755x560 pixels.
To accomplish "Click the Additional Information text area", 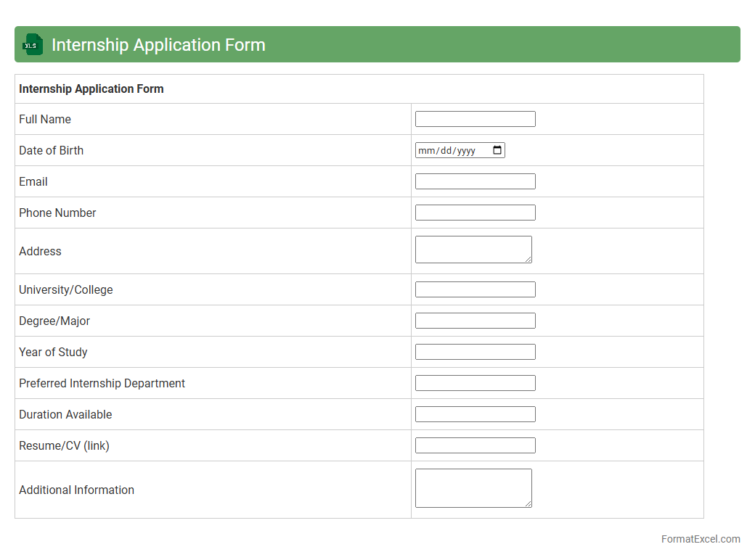I will pos(473,487).
